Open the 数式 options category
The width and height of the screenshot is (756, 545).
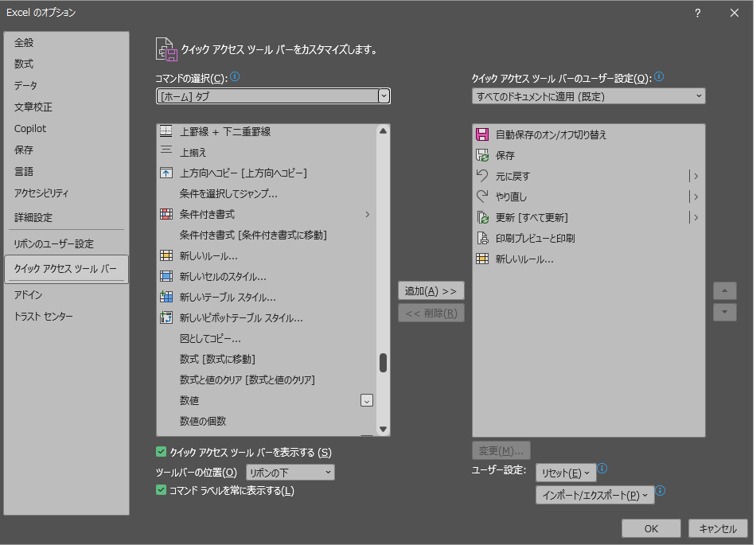(x=66, y=64)
